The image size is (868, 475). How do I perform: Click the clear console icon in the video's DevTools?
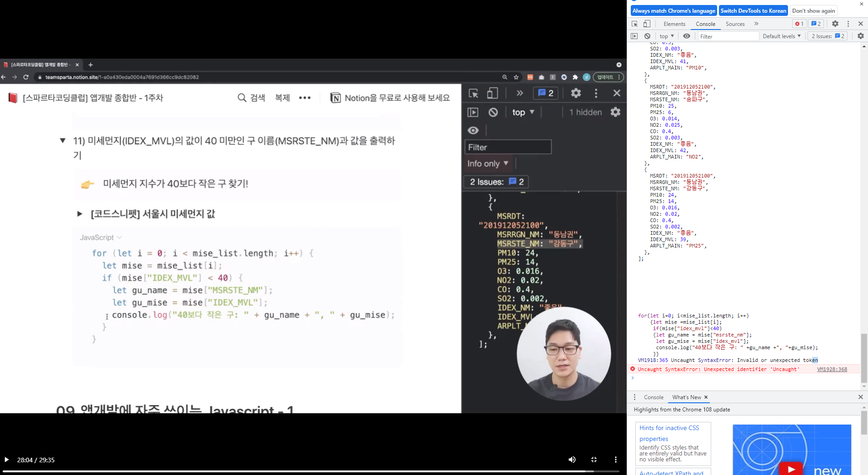tap(493, 112)
